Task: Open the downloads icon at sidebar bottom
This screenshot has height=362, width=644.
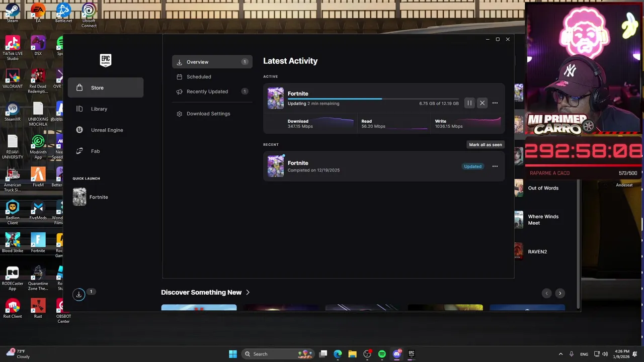Action: (79, 295)
